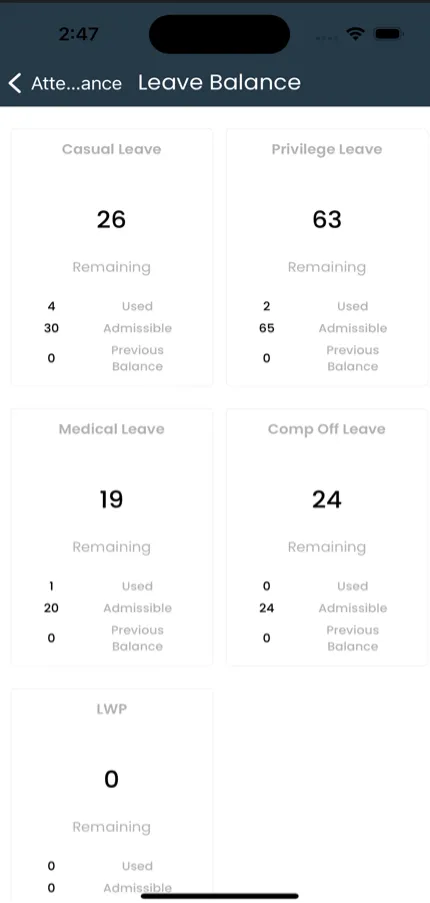
Task: Tap the status bar clock 2:47
Action: point(78,35)
